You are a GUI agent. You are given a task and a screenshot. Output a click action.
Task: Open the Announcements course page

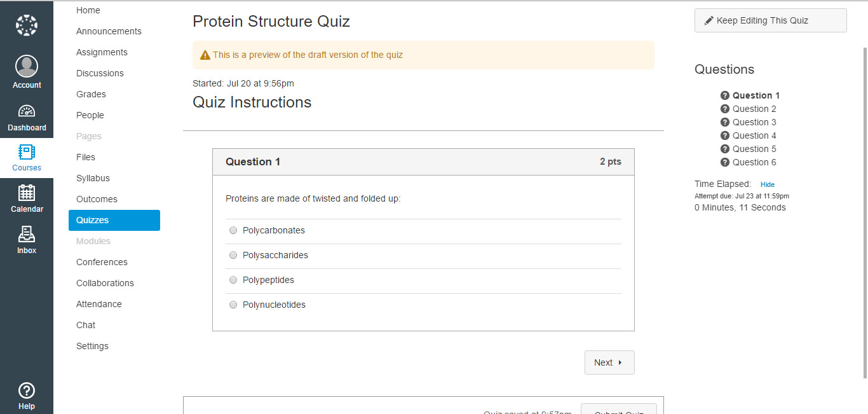tap(109, 31)
